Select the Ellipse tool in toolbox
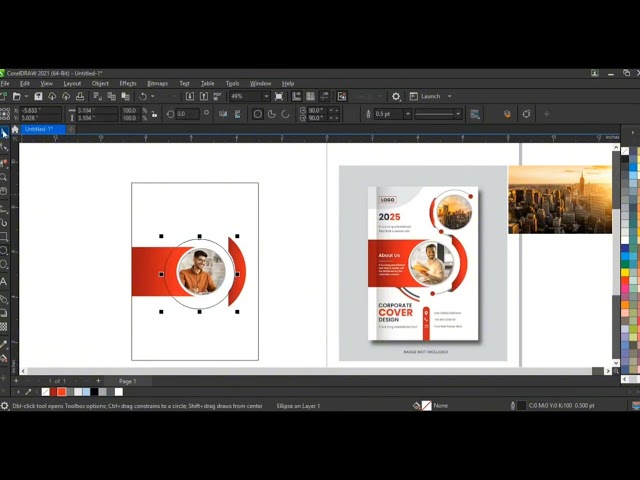This screenshot has width=640, height=480. pyautogui.click(x=4, y=250)
